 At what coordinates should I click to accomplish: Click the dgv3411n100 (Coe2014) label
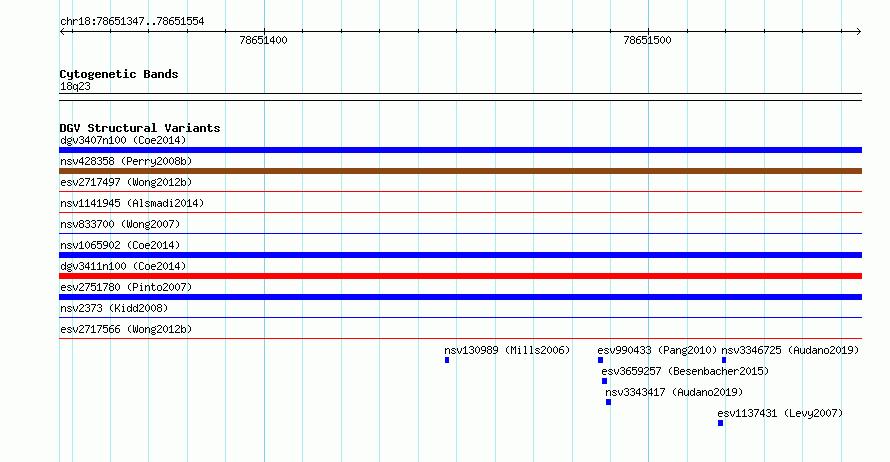coord(123,266)
